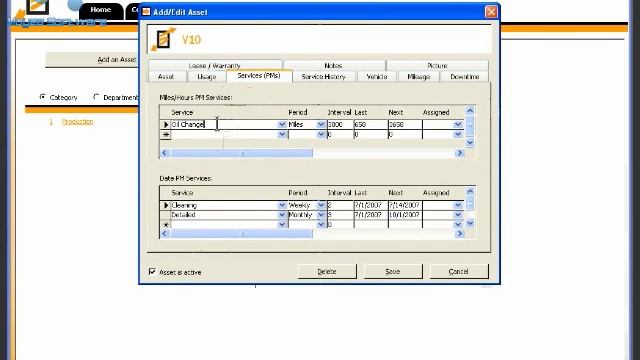Screen dimensions: 640x360
Task: Click Miles/Hours grid vertical scroll down arrow
Action: 470,142
